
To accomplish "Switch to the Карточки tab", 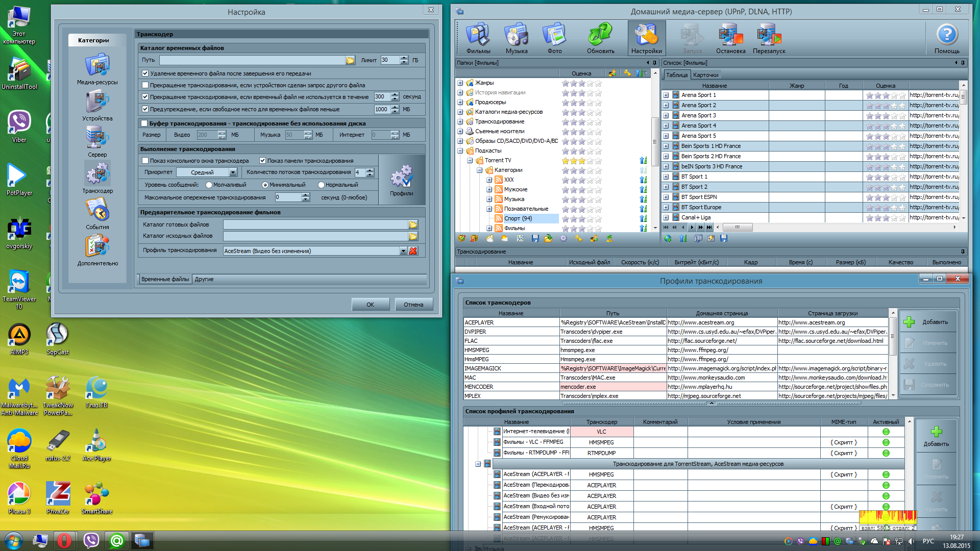I will coord(705,75).
